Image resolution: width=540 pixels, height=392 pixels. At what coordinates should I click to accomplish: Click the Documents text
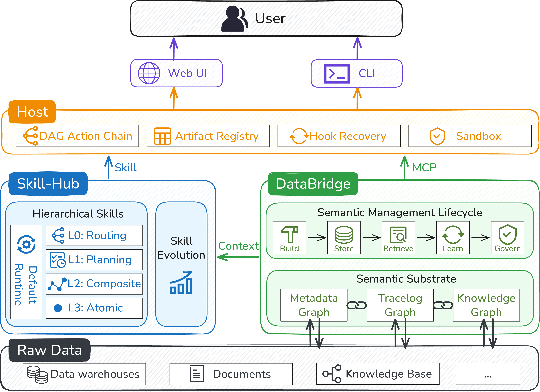[x=242, y=374]
